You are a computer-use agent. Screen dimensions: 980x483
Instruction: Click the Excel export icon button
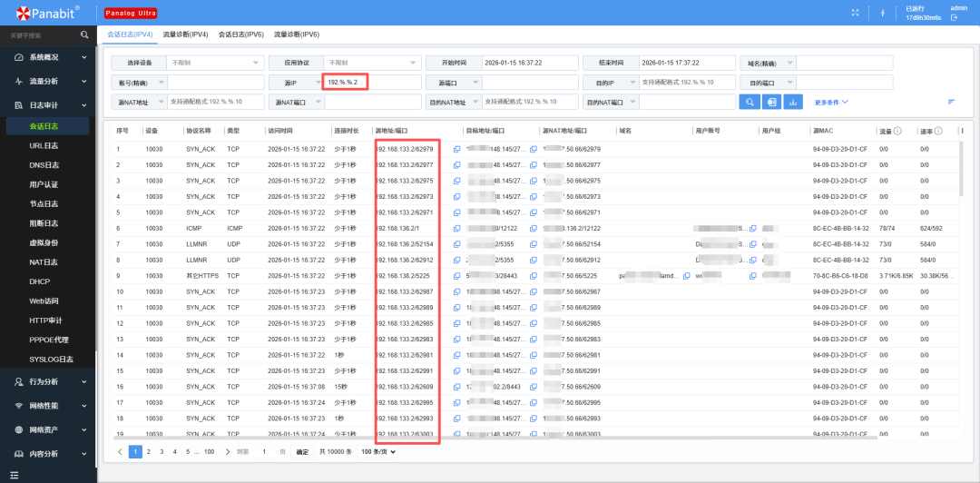pyautogui.click(x=771, y=102)
